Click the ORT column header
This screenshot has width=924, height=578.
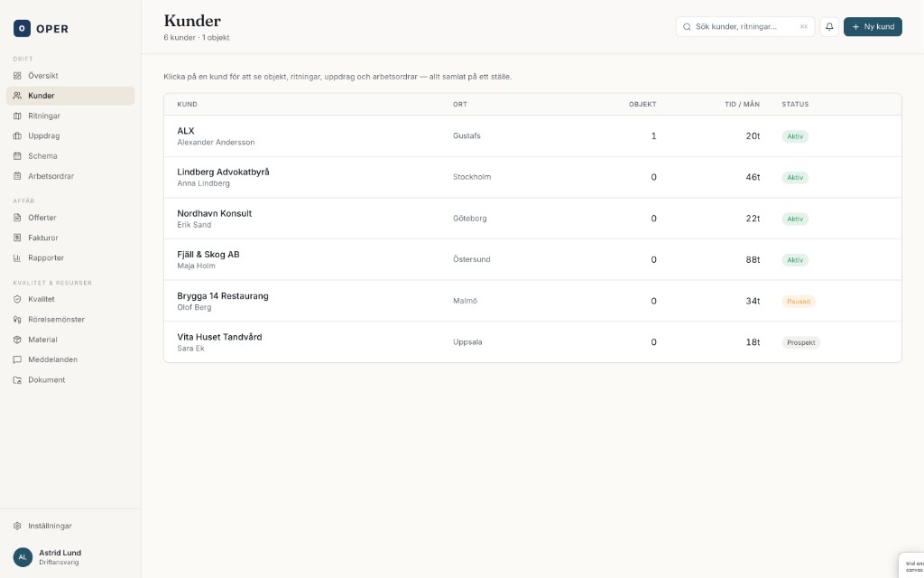click(459, 105)
